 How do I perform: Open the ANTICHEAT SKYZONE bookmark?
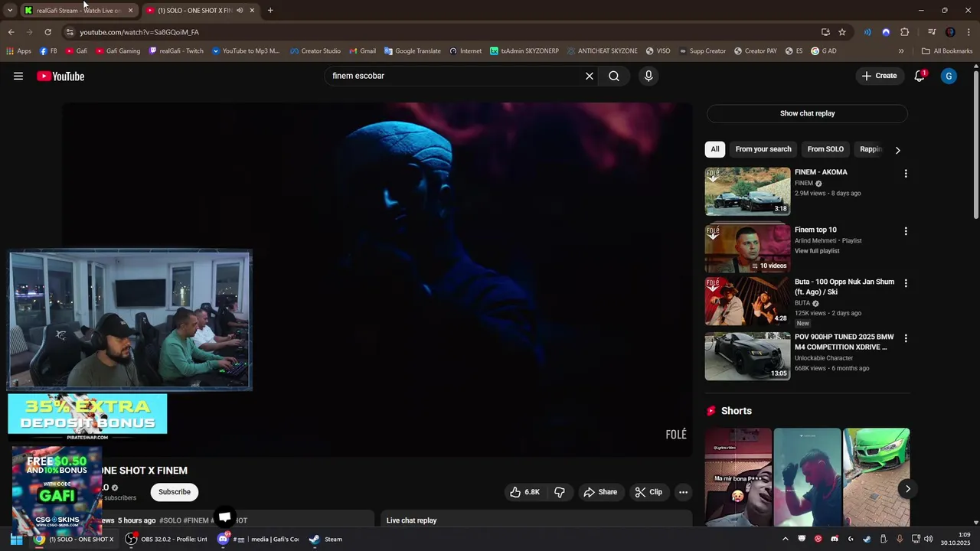(602, 51)
